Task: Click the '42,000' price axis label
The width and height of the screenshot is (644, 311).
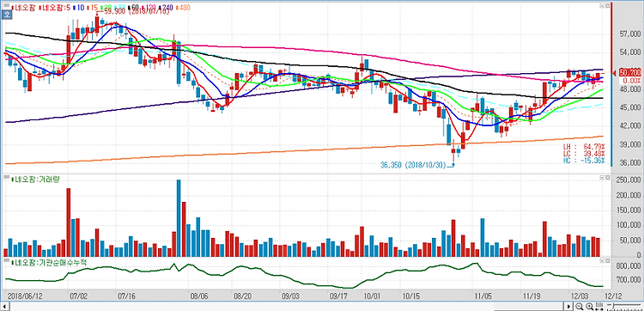Action: click(629, 126)
